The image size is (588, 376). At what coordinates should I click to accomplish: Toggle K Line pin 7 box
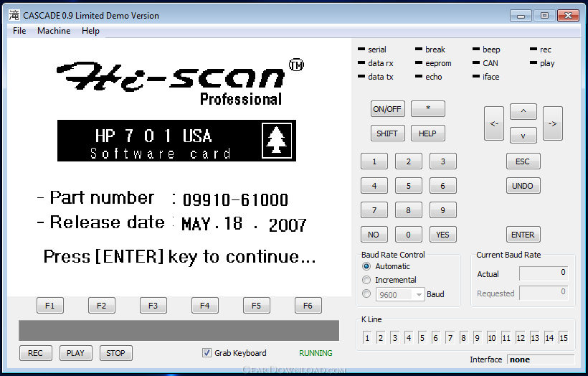click(x=450, y=338)
